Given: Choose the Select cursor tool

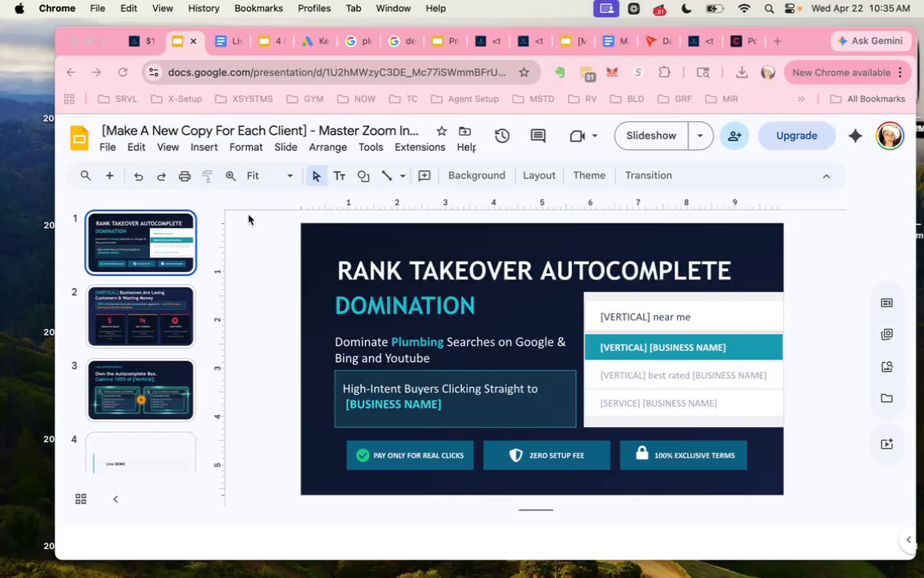Looking at the screenshot, I should pos(317,176).
